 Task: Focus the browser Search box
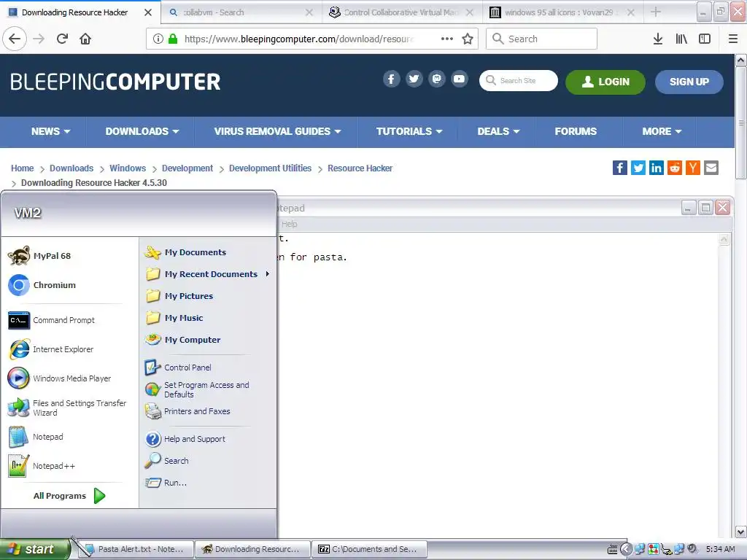[x=541, y=39]
